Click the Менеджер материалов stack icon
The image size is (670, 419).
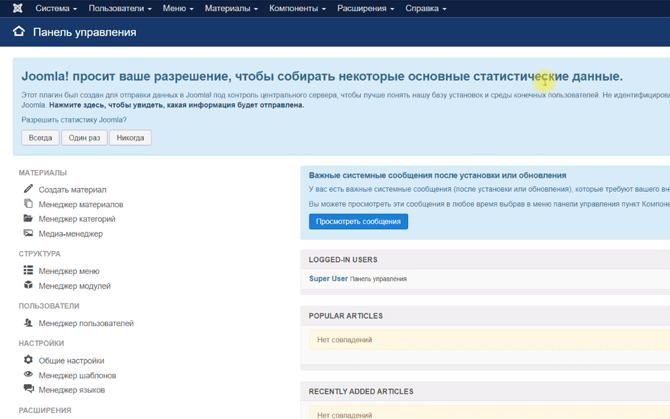tap(28, 204)
